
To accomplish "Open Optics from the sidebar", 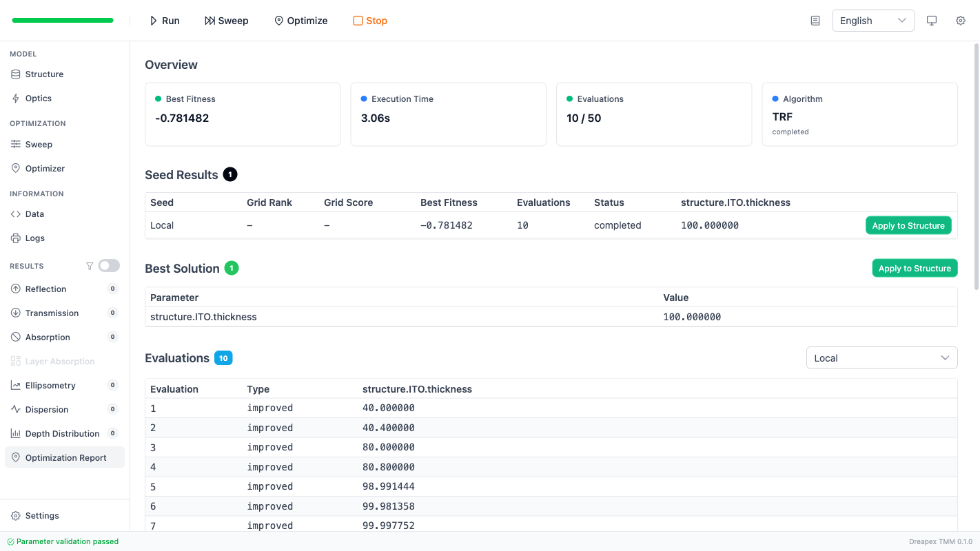I will point(39,98).
